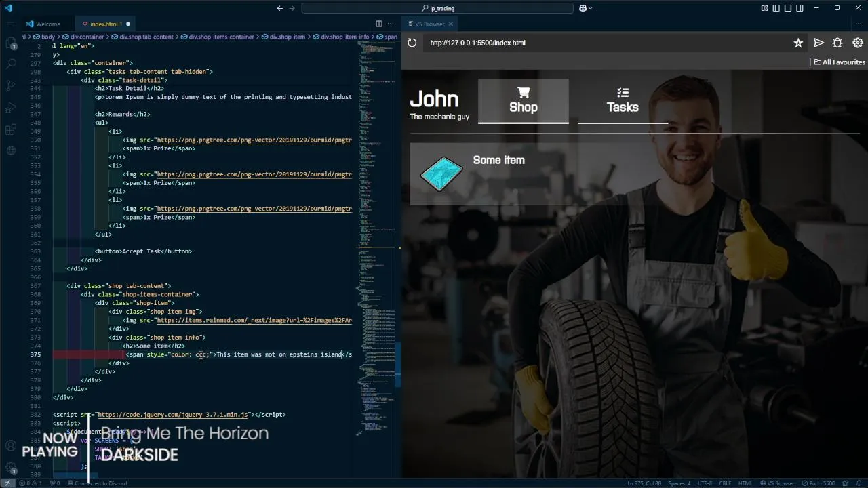
Task: Click Port : 5500 in status bar
Action: (x=818, y=483)
